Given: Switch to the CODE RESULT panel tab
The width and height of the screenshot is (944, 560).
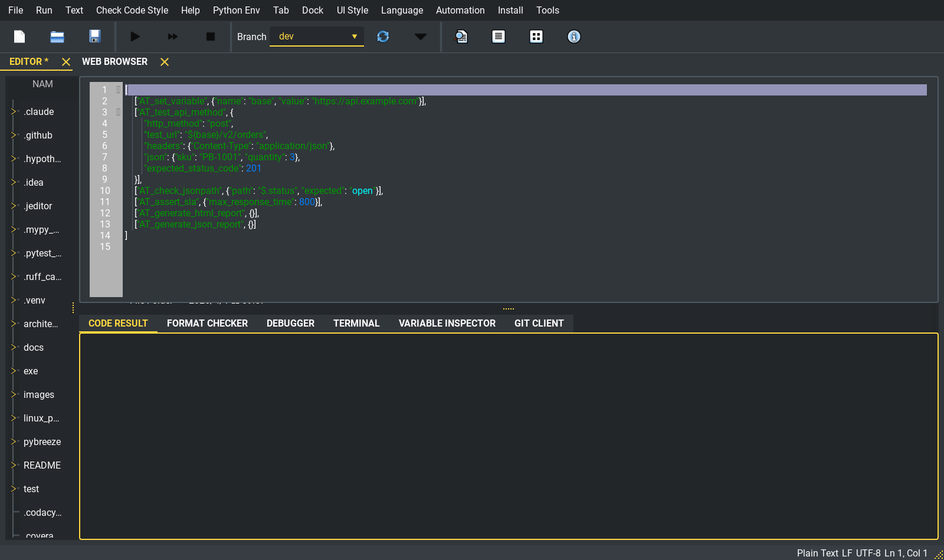Looking at the screenshot, I should 118,323.
